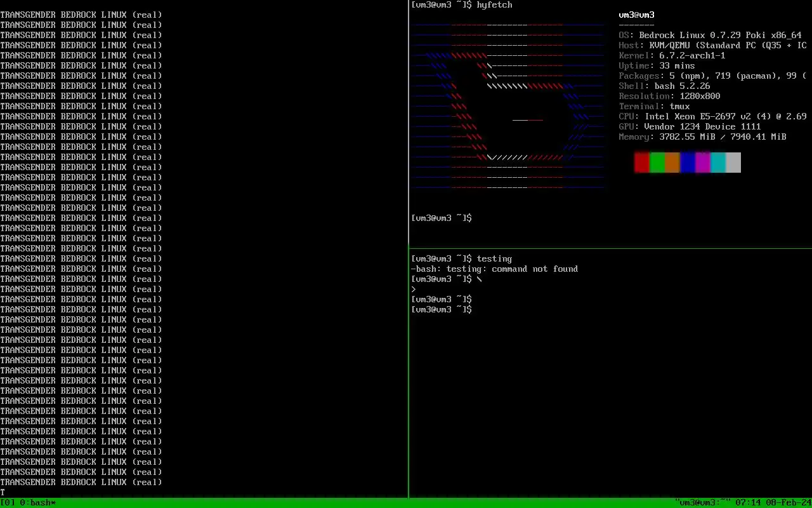The height and width of the screenshot is (508, 812).
Task: Switch to tmux window 0:bash* in status bar
Action: tap(38, 503)
